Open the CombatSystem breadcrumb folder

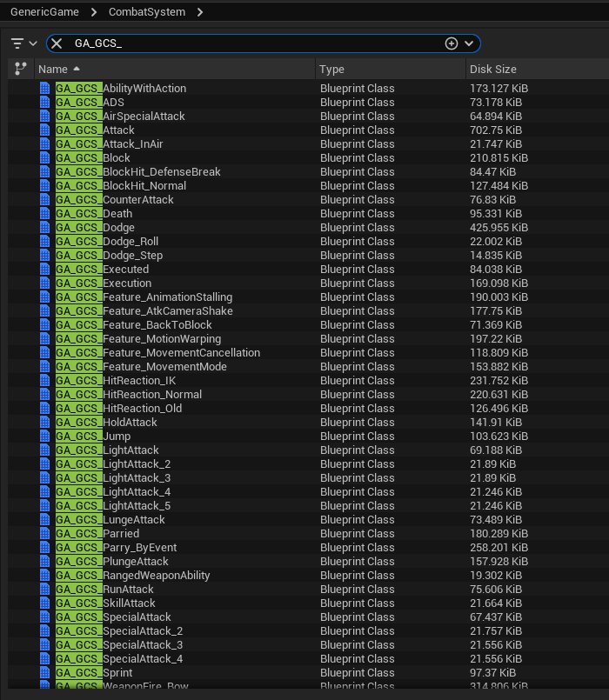(147, 12)
